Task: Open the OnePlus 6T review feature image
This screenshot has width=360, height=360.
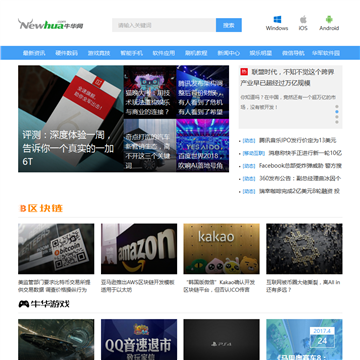Action: (71, 119)
